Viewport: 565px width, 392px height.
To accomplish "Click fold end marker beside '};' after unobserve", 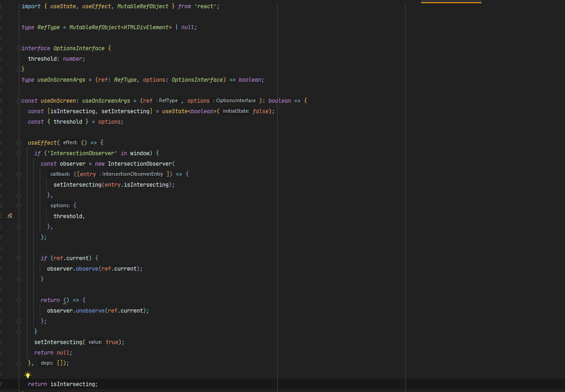I will click(x=19, y=321).
